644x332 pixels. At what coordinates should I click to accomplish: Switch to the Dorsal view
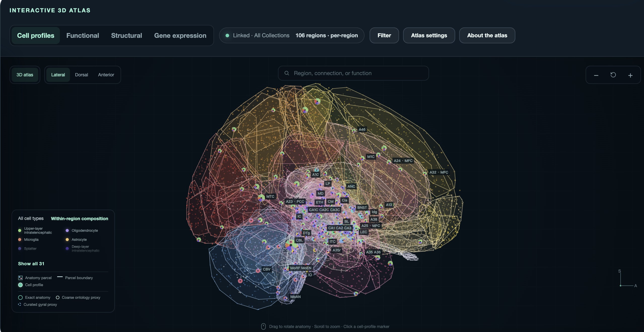point(82,75)
